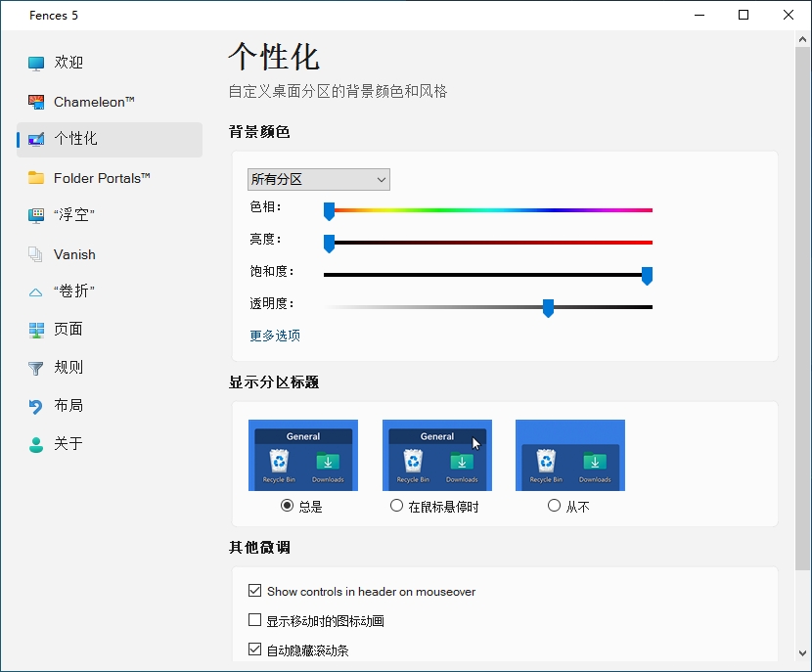This screenshot has width=812, height=672.
Task: Go to the Vanish settings page
Action: (x=110, y=254)
